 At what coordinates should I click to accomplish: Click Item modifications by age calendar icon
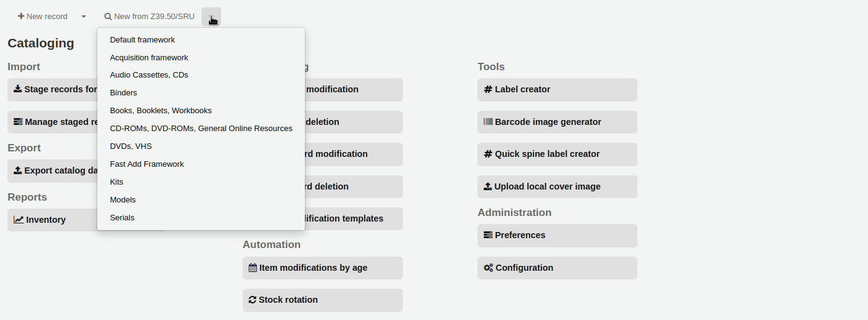coord(253,268)
